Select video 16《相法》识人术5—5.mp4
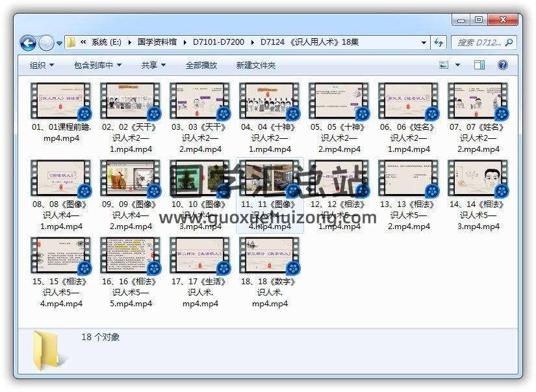This screenshot has height=392, width=536. [x=131, y=273]
